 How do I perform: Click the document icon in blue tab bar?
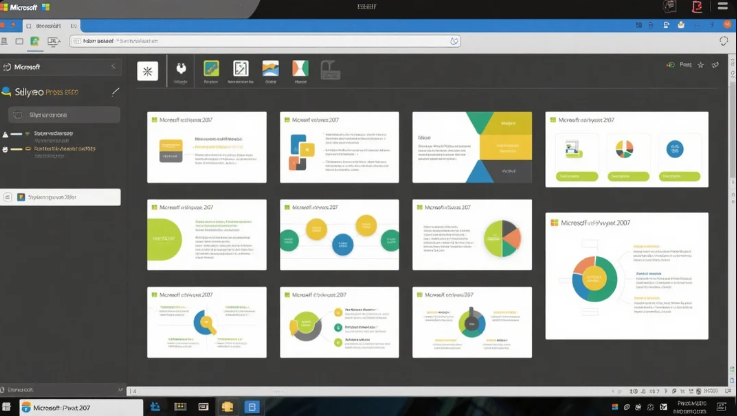[666, 25]
